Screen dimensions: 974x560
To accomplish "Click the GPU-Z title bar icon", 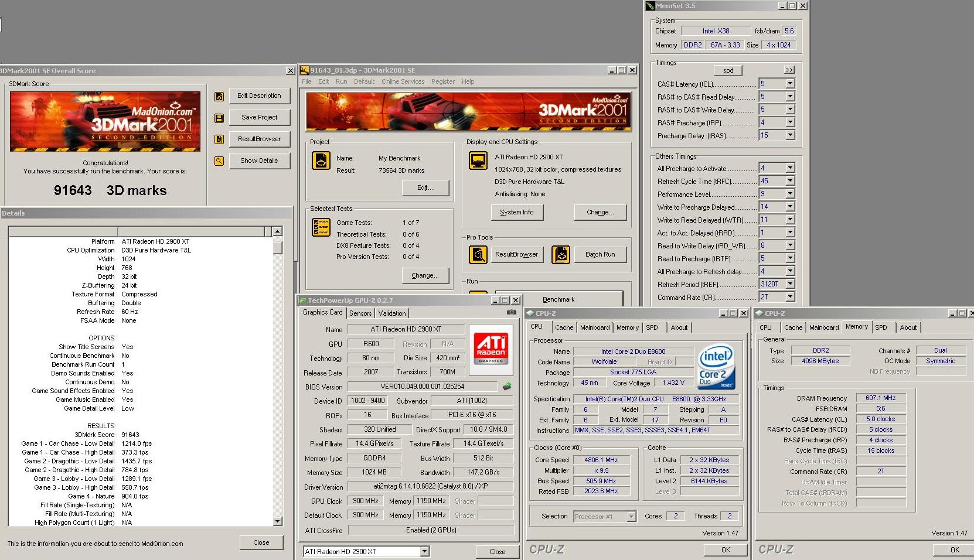I will click(303, 301).
